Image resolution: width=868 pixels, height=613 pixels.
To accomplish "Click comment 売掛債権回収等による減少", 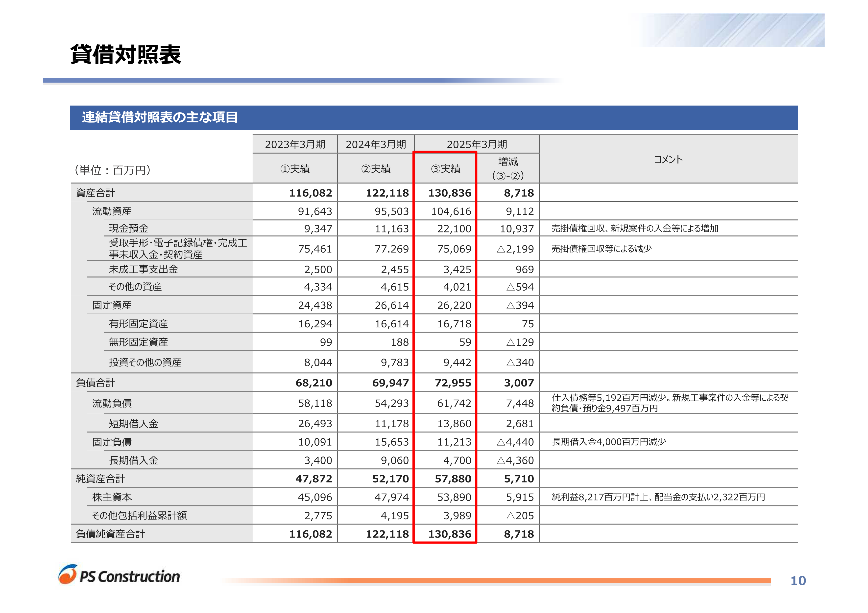I will [x=602, y=249].
